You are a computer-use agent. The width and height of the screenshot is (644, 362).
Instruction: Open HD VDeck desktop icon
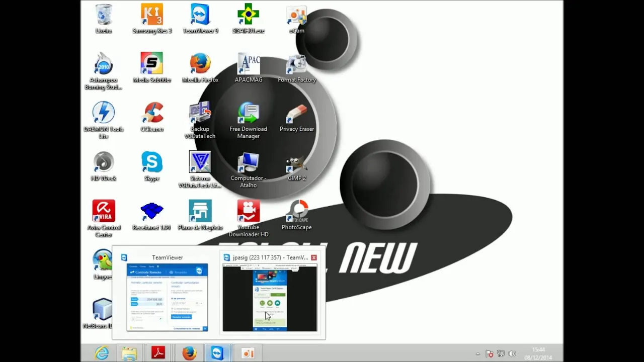tap(104, 166)
